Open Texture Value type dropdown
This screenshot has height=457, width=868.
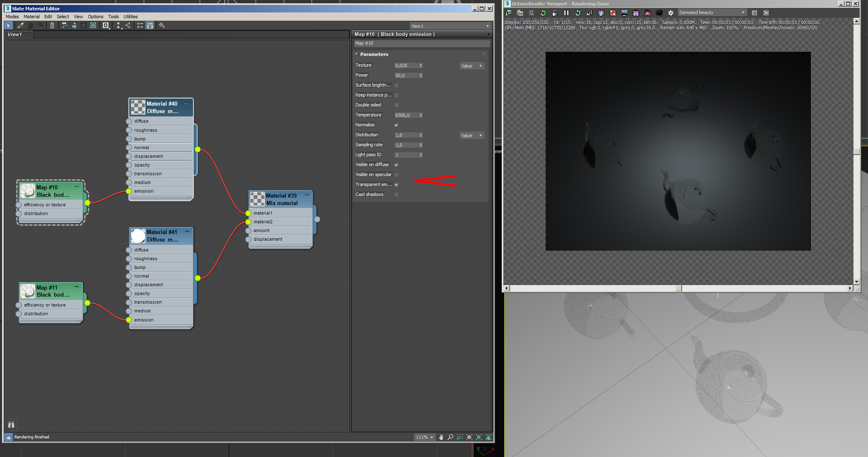[x=471, y=66]
